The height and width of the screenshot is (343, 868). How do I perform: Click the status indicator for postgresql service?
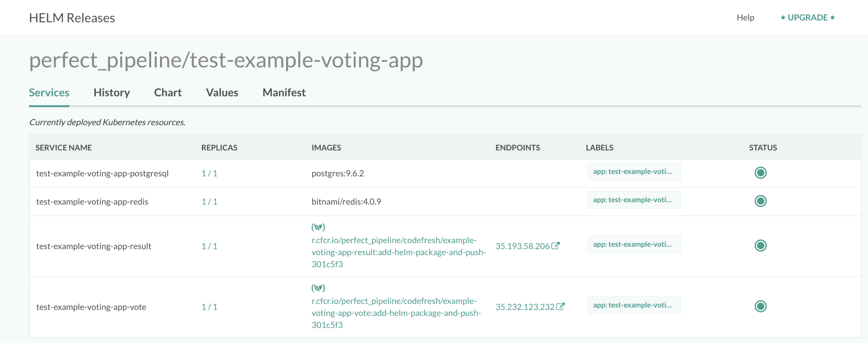click(760, 173)
